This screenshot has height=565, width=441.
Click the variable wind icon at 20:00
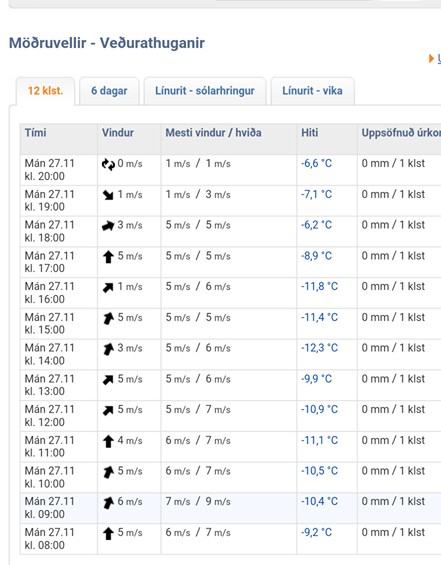(x=108, y=164)
